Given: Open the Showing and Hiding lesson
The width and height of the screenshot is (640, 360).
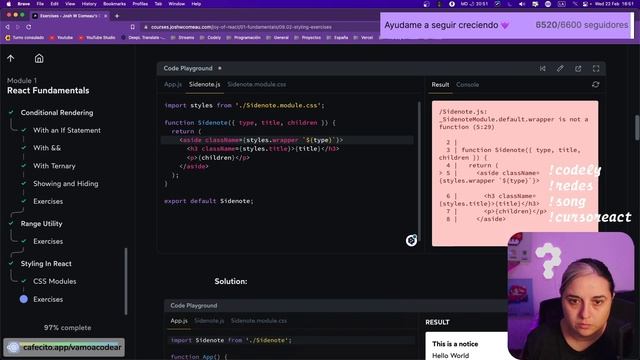Looking at the screenshot, I should (66, 184).
